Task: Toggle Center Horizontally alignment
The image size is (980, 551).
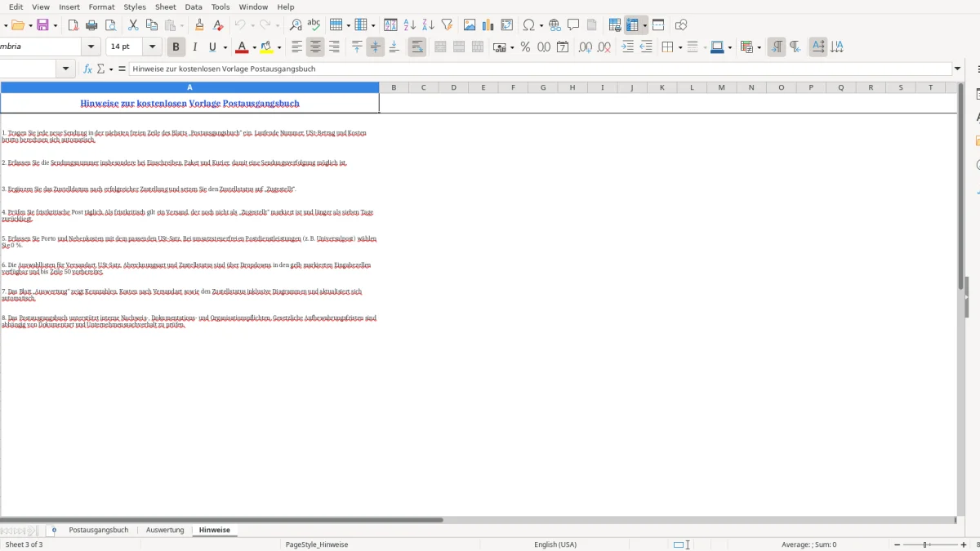Action: 315,47
